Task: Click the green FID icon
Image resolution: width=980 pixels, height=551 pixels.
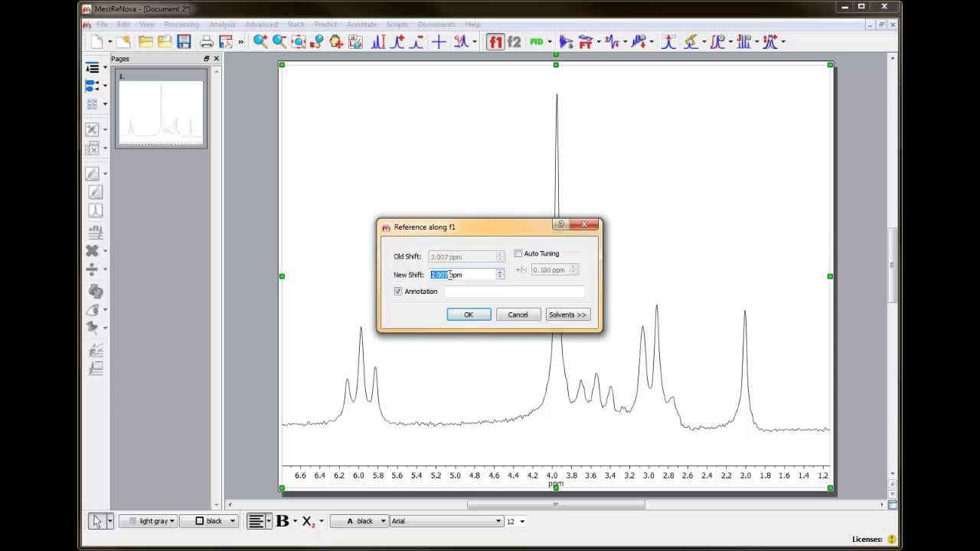Action: [536, 42]
